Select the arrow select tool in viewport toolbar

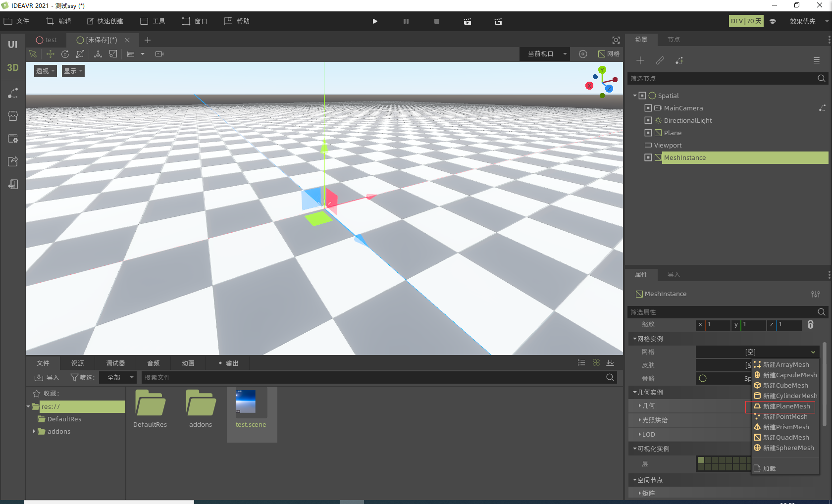click(33, 54)
